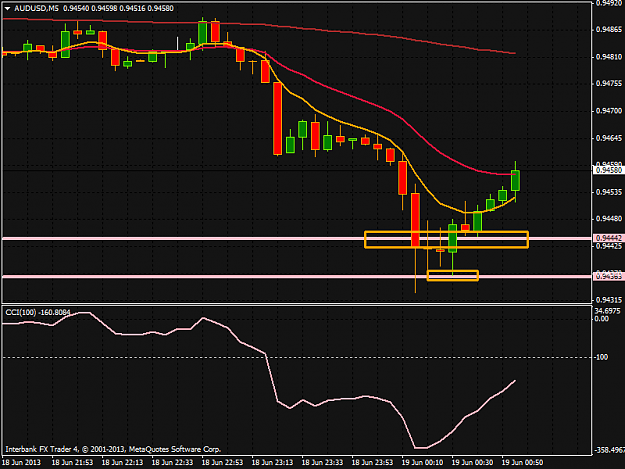
Task: Click the 0.94535 price axis label
Action: tap(609, 192)
